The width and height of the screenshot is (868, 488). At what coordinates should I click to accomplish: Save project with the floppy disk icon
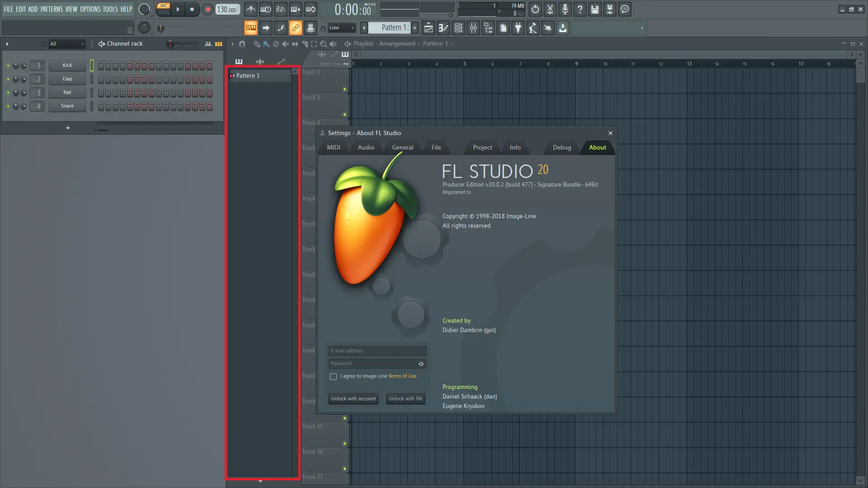[x=595, y=9]
